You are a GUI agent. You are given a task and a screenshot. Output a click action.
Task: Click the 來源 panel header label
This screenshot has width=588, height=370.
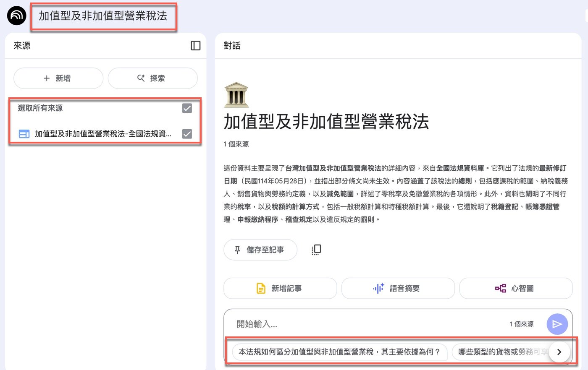(x=22, y=46)
